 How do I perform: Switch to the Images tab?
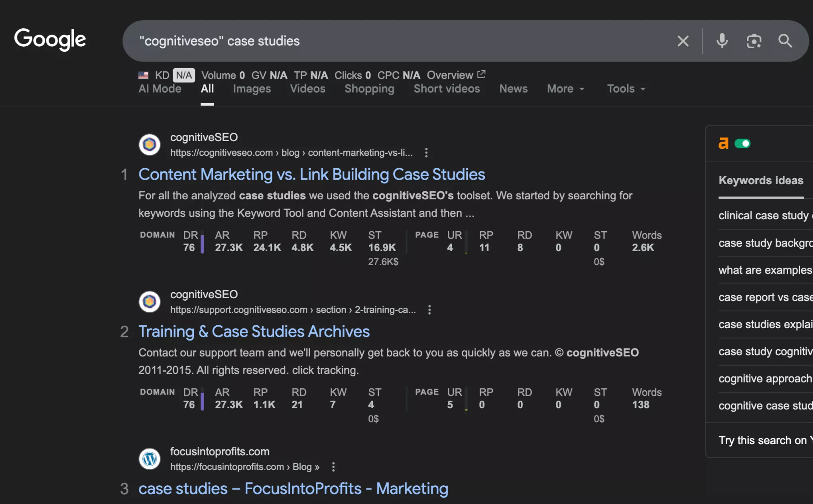pyautogui.click(x=251, y=89)
